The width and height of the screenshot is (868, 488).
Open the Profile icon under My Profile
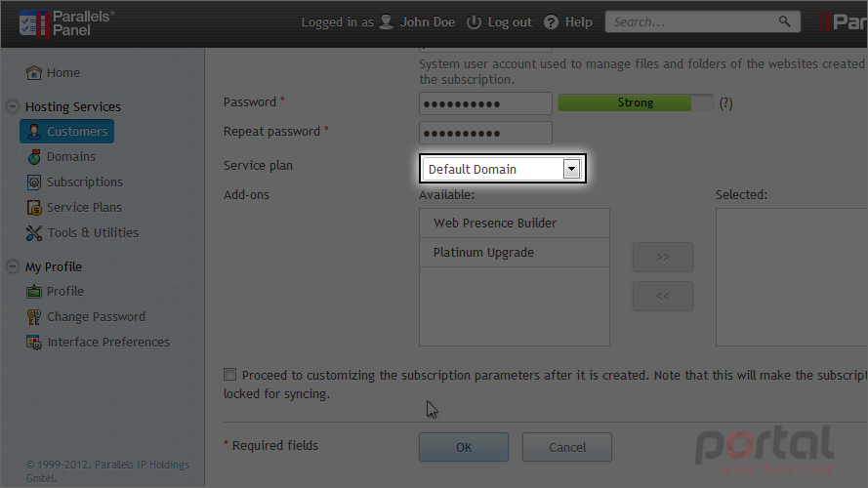pos(34,292)
